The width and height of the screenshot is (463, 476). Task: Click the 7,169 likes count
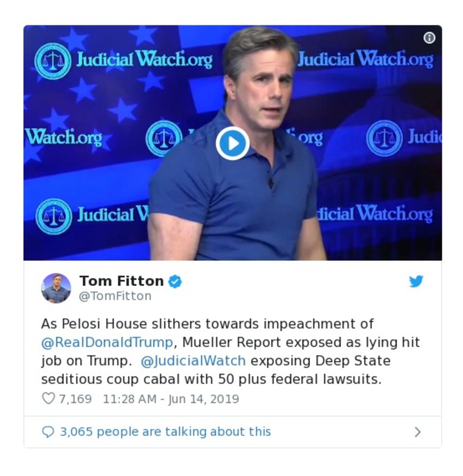pyautogui.click(x=75, y=399)
